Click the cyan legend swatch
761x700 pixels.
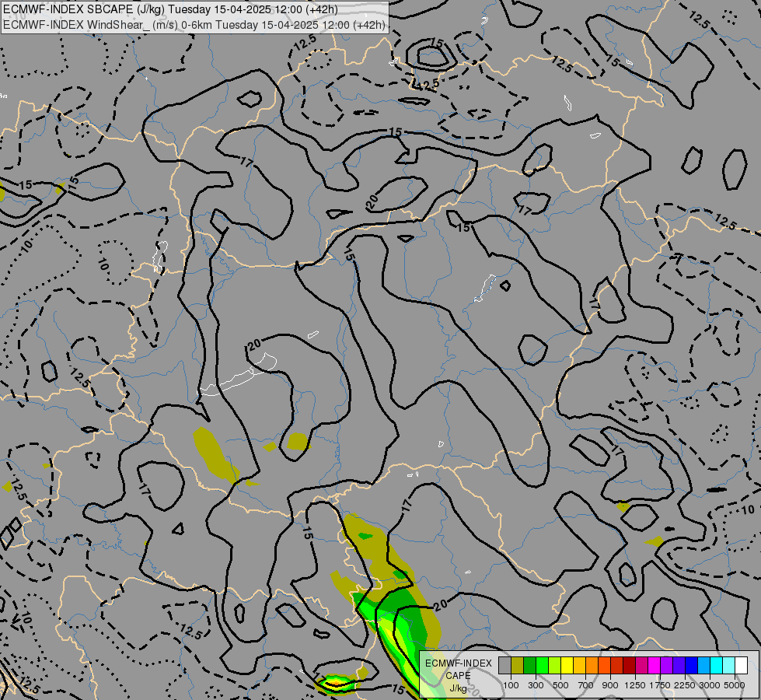717,665
